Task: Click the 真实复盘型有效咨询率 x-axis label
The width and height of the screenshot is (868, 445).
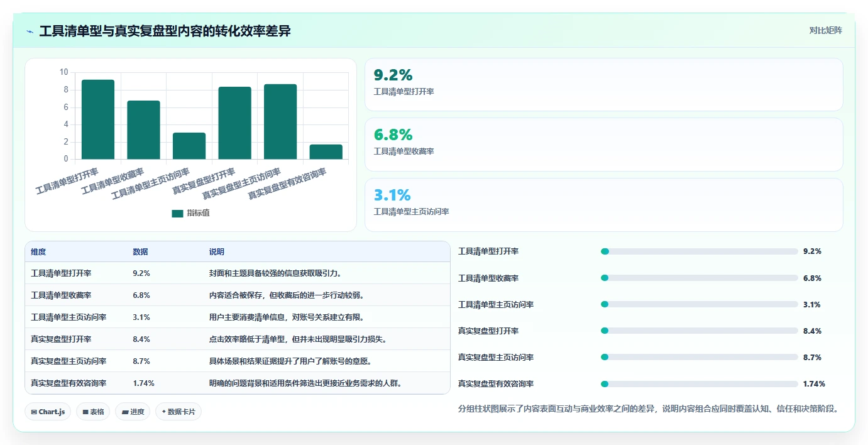Action: 288,184
